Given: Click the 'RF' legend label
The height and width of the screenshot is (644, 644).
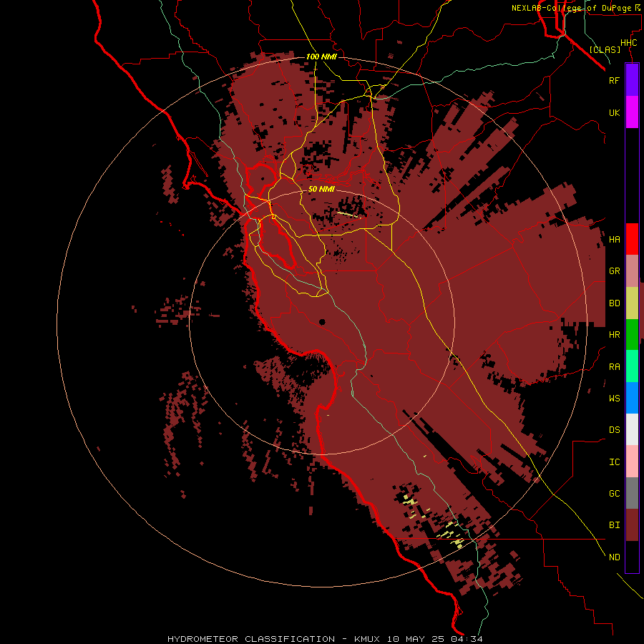Looking at the screenshot, I should coord(614,80).
